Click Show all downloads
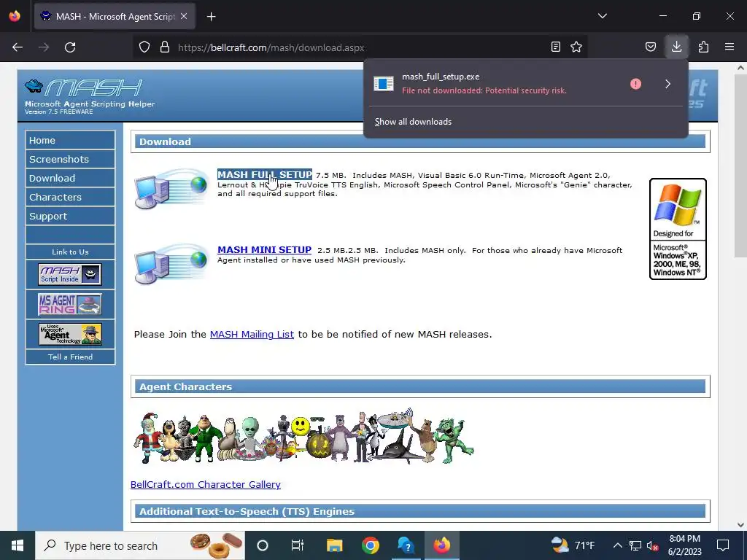 coord(413,122)
